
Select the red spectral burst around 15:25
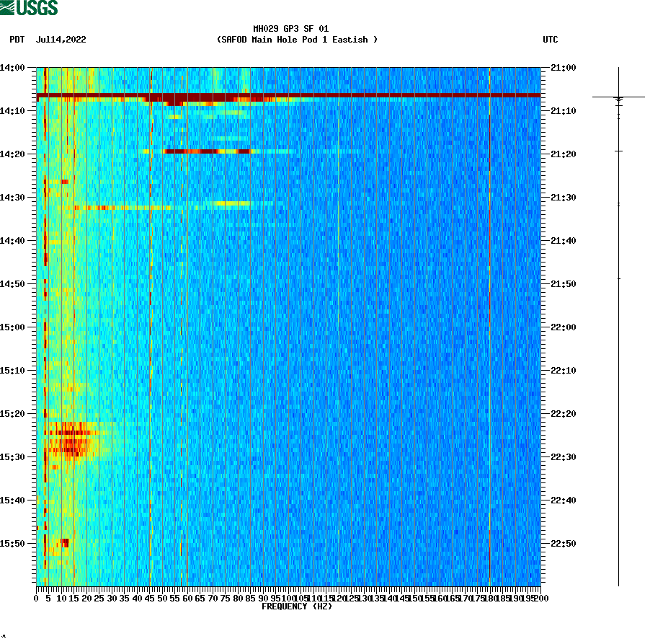pyautogui.click(x=68, y=444)
